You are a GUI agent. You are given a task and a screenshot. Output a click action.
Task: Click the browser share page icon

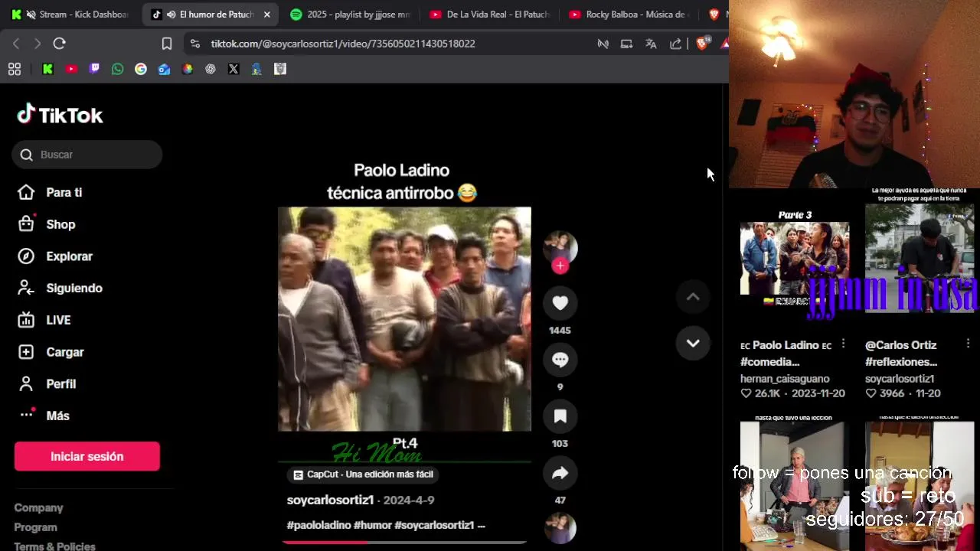coord(675,44)
